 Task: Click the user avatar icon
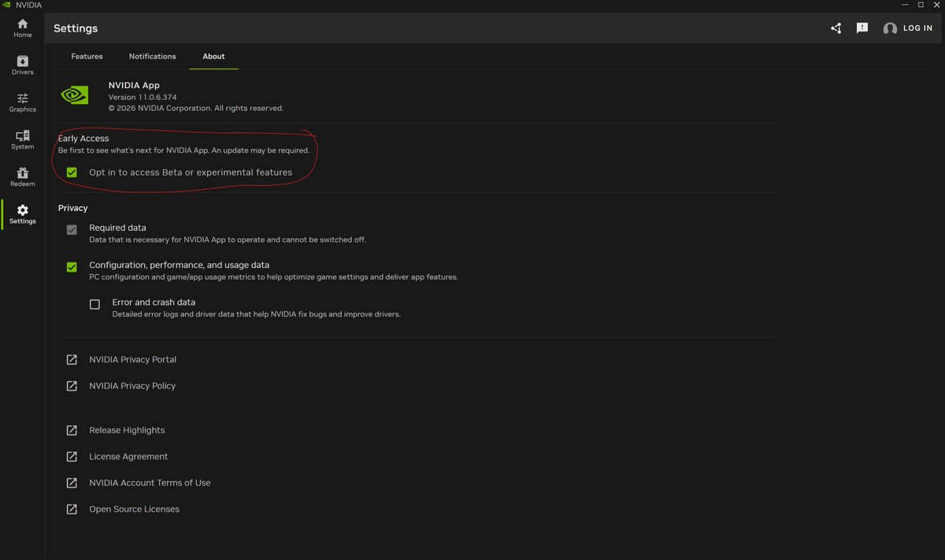pos(890,28)
